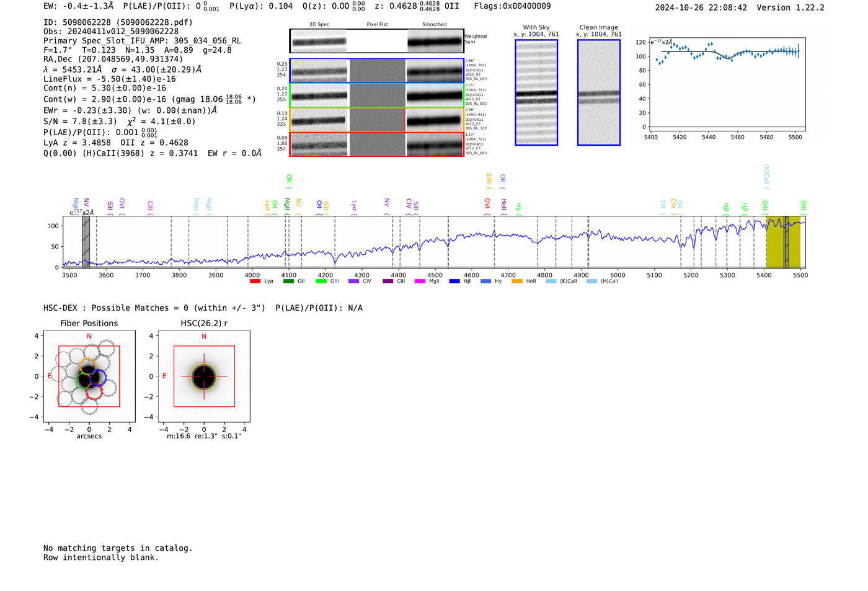This screenshot has height=591, width=868.
Task: Click the magenta CIII line label above spectrum
Action: pyautogui.click(x=150, y=207)
